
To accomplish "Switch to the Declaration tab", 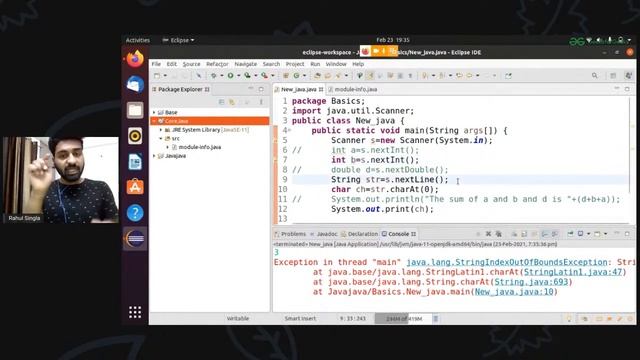I will 360,234.
